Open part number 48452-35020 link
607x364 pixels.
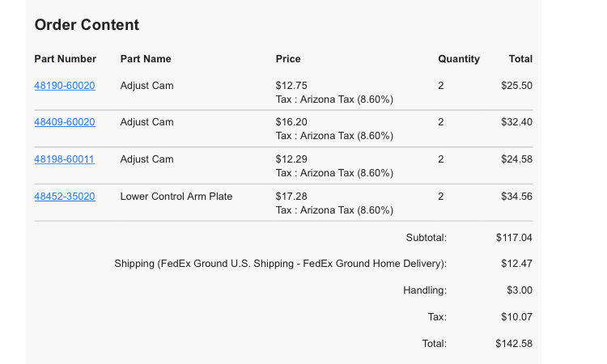65,196
